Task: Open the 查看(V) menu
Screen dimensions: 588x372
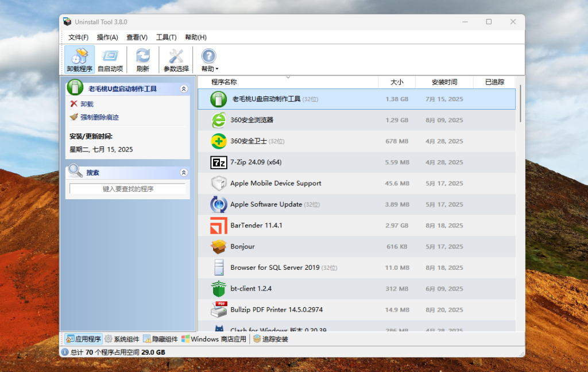Action: (x=137, y=37)
